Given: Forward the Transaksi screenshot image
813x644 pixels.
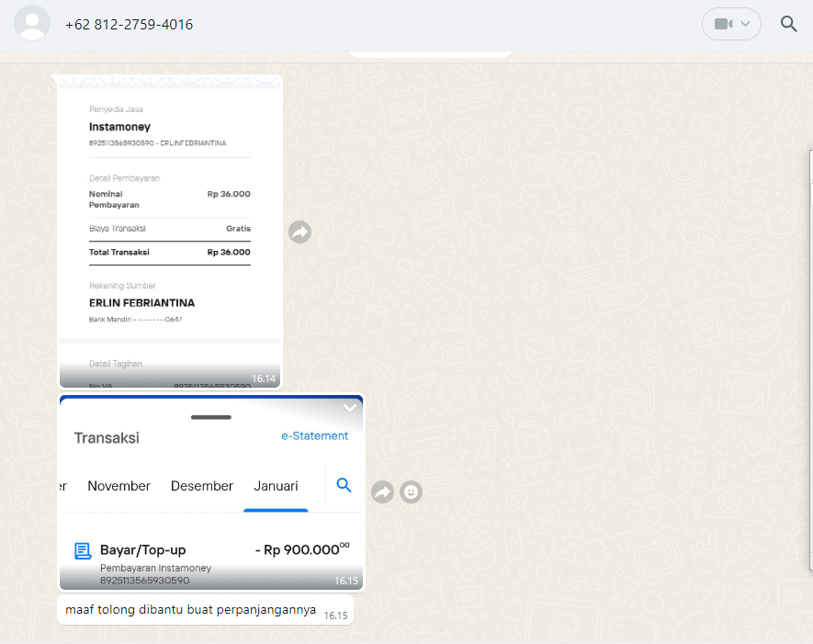Looking at the screenshot, I should (x=383, y=491).
